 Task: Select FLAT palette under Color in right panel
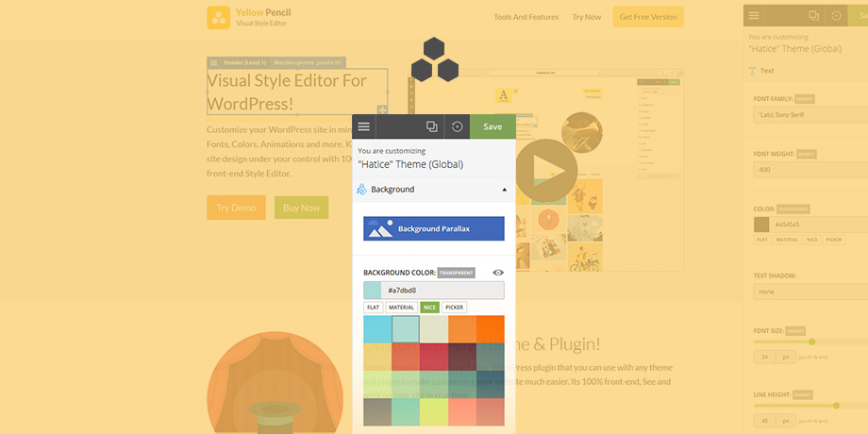[762, 240]
